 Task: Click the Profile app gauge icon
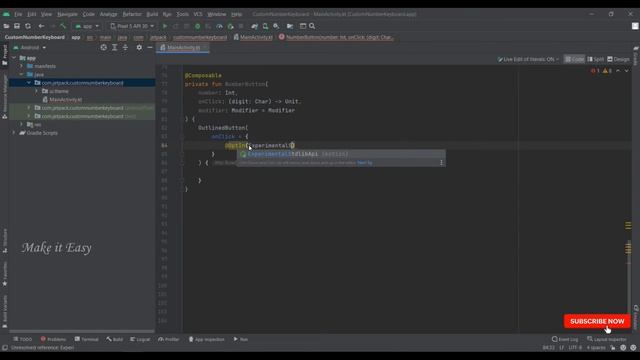pos(219,26)
